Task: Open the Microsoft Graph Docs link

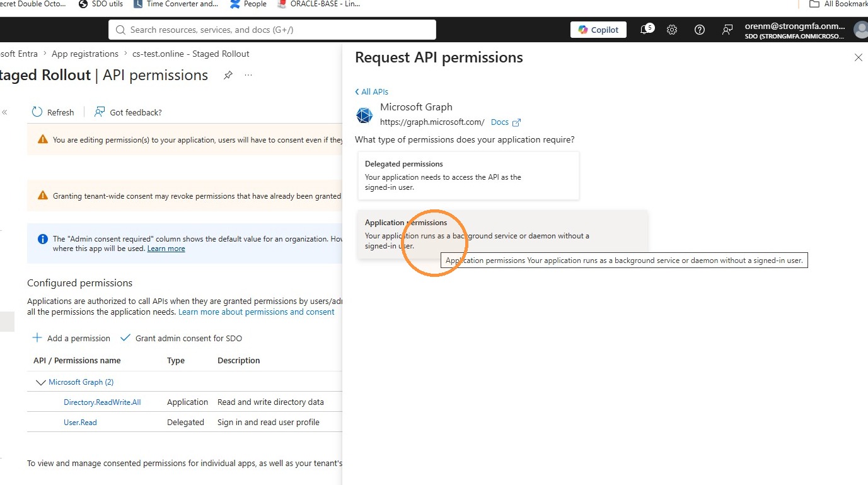Action: [x=506, y=122]
